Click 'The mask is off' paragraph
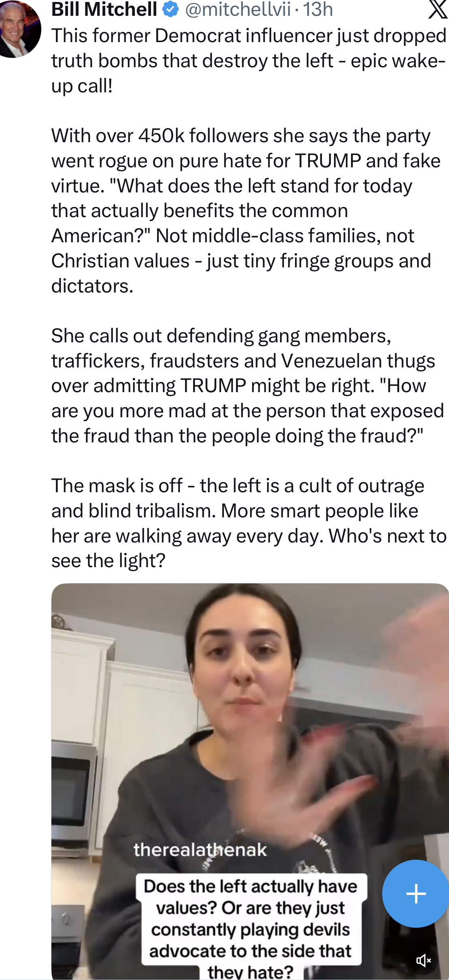449x980 pixels. pyautogui.click(x=249, y=523)
